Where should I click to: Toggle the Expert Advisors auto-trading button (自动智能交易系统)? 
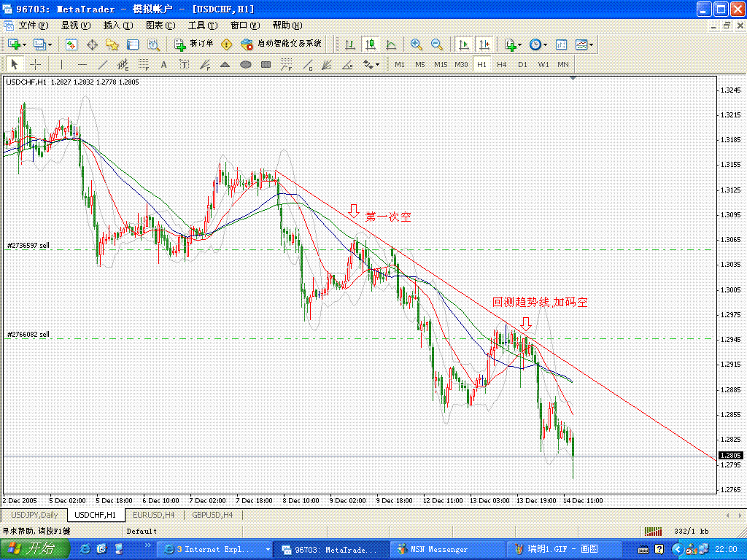click(281, 44)
